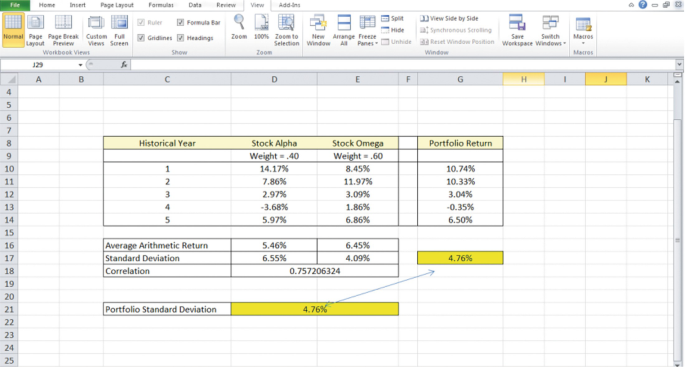Viewport: 685px width, 367px height.
Task: Select the Portfolio Return header cell
Action: click(x=460, y=143)
